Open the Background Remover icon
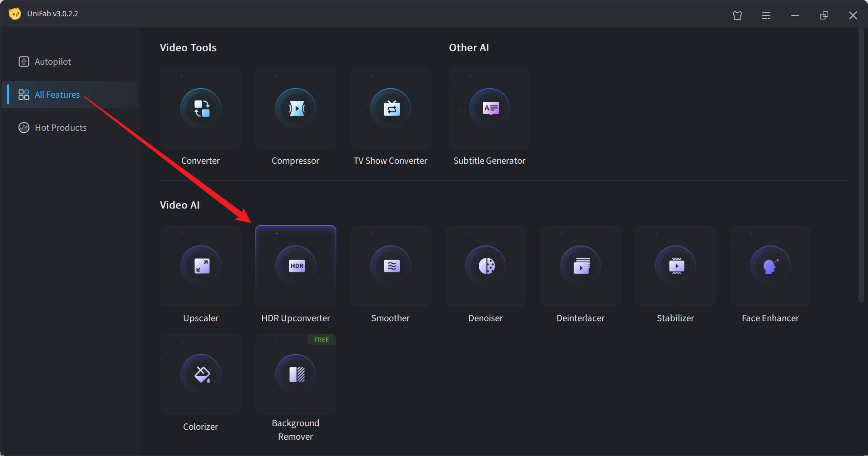The image size is (868, 456). (x=296, y=375)
